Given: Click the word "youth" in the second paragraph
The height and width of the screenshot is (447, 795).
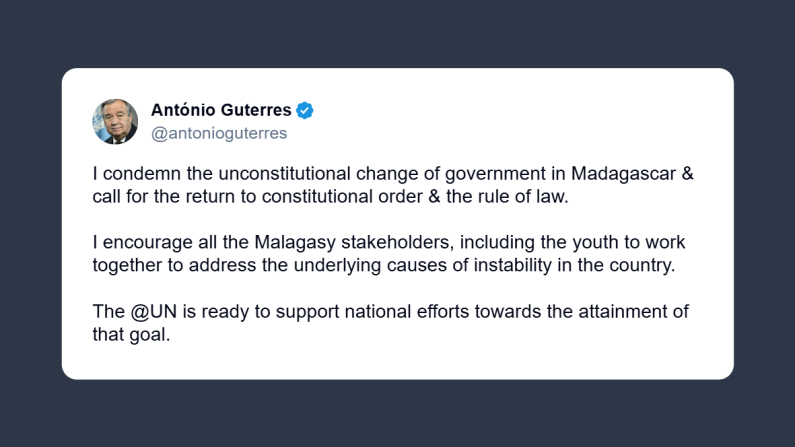Looking at the screenshot, I should [x=571, y=242].
